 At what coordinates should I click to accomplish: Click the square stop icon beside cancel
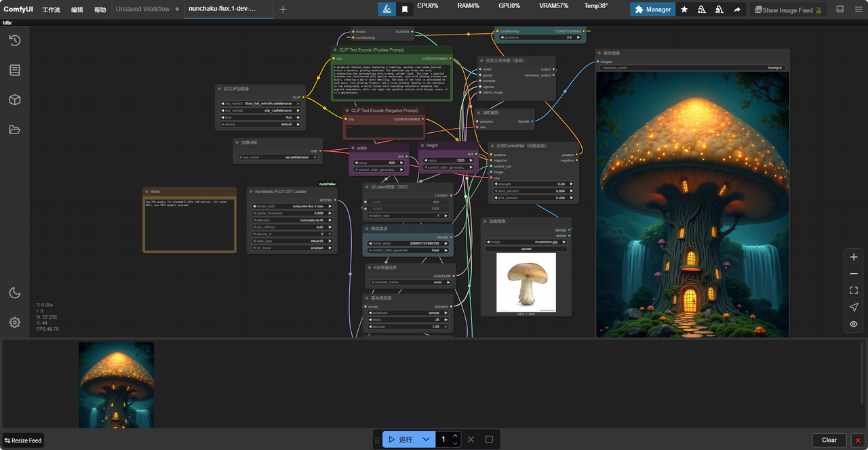pyautogui.click(x=489, y=439)
